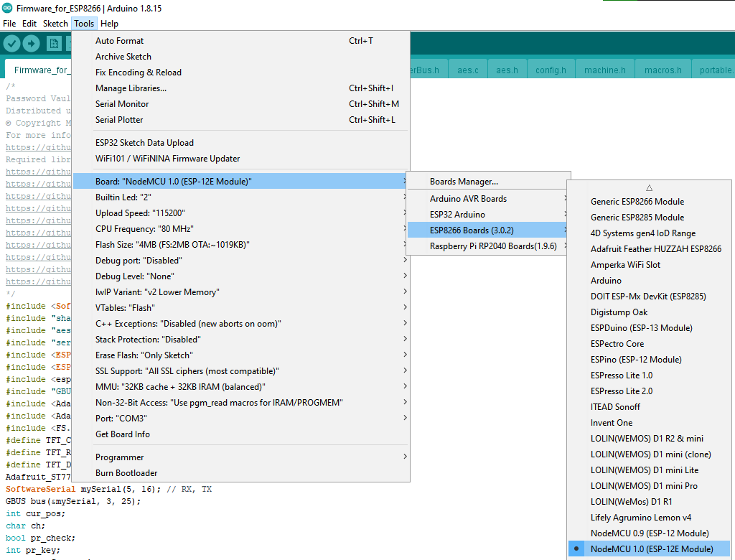The image size is (735, 560).
Task: Select Generic ESP8266 Module board
Action: point(649,202)
